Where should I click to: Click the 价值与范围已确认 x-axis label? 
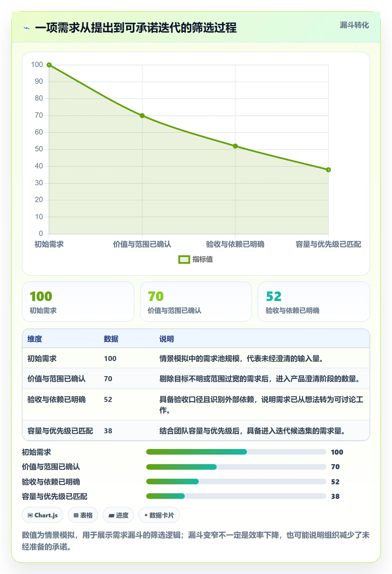click(x=142, y=244)
